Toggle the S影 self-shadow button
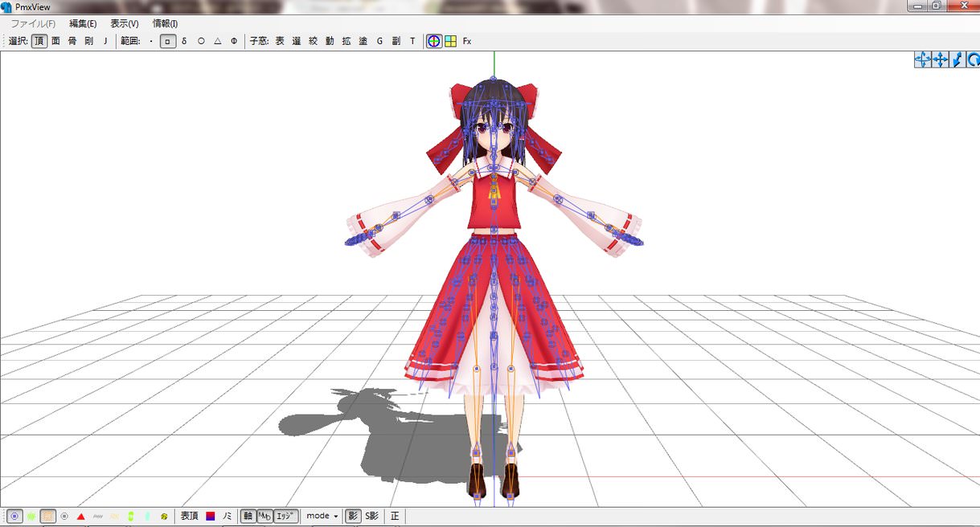This screenshot has height=527, width=980. [371, 516]
